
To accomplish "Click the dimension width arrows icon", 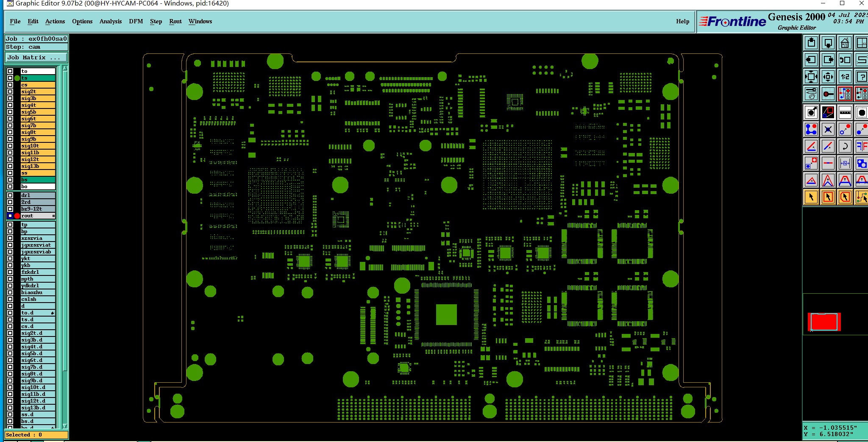I will pyautogui.click(x=845, y=163).
